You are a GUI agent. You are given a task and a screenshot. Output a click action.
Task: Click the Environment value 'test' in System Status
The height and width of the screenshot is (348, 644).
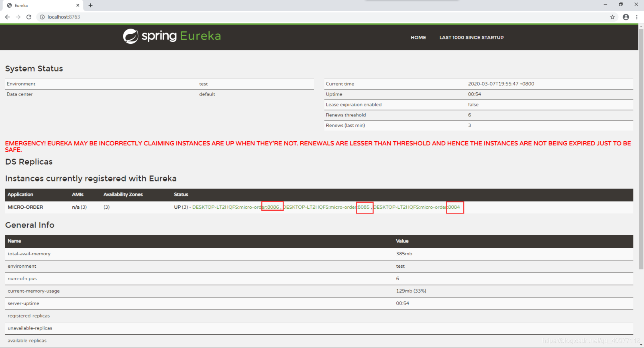pos(204,84)
